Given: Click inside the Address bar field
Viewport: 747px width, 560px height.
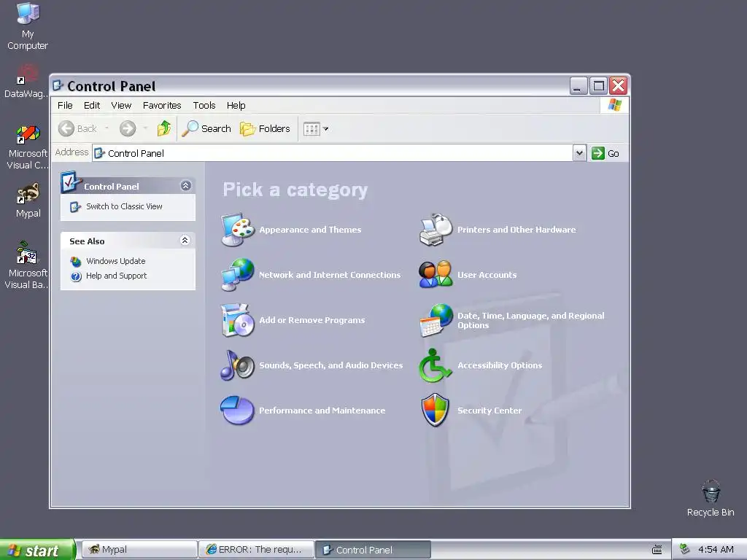Looking at the screenshot, I should [332, 153].
